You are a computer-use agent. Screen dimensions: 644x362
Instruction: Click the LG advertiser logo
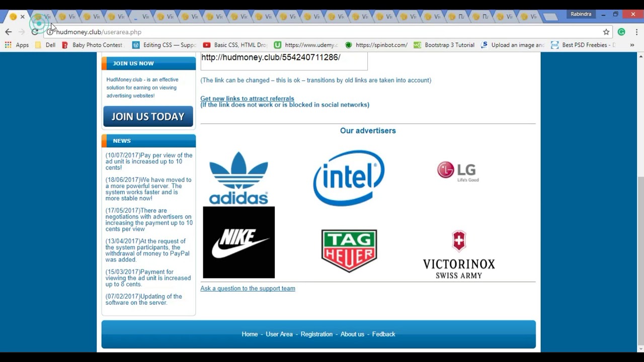458,171
